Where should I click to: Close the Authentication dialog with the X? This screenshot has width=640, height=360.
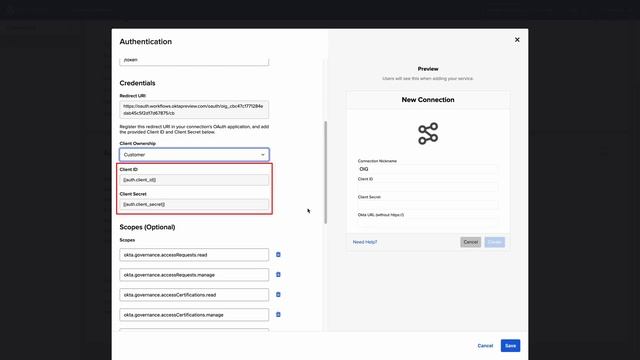517,40
